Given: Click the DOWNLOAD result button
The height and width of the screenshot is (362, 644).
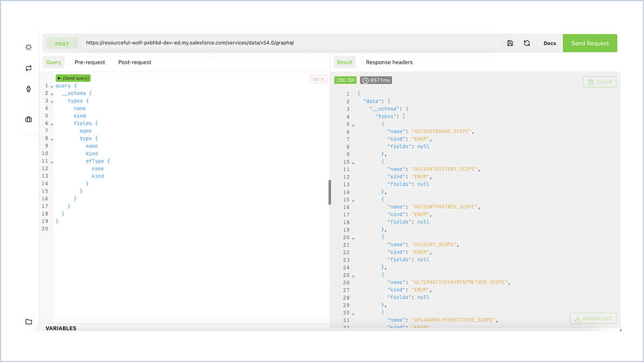Looking at the screenshot, I should tap(593, 319).
